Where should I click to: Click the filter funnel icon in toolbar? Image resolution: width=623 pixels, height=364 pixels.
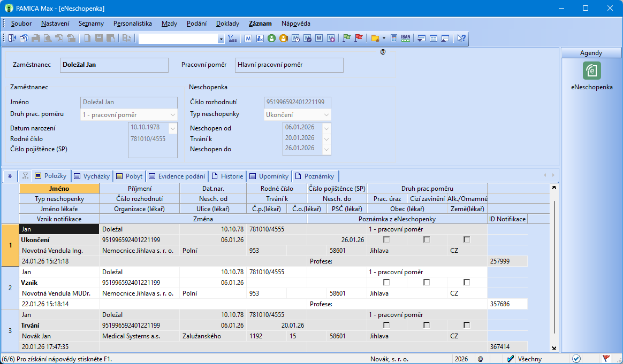click(232, 38)
